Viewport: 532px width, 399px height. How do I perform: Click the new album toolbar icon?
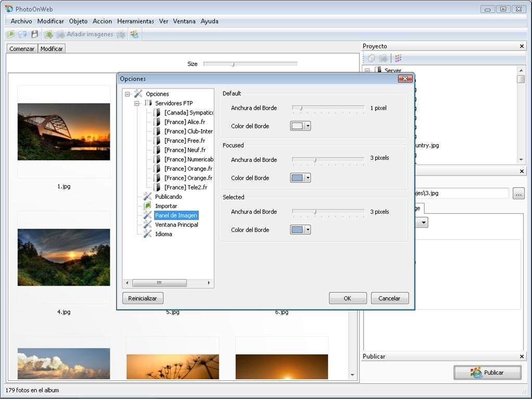click(x=10, y=34)
